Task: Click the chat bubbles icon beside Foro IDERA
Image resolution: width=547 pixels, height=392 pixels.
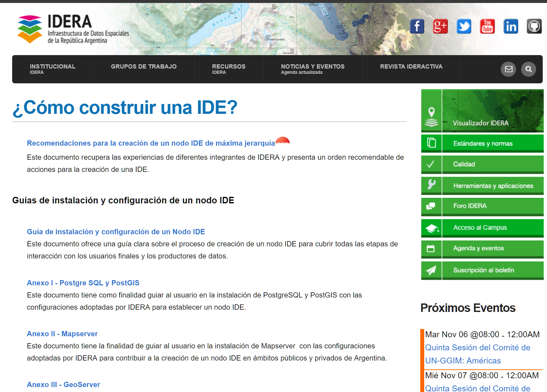Action: pos(430,206)
